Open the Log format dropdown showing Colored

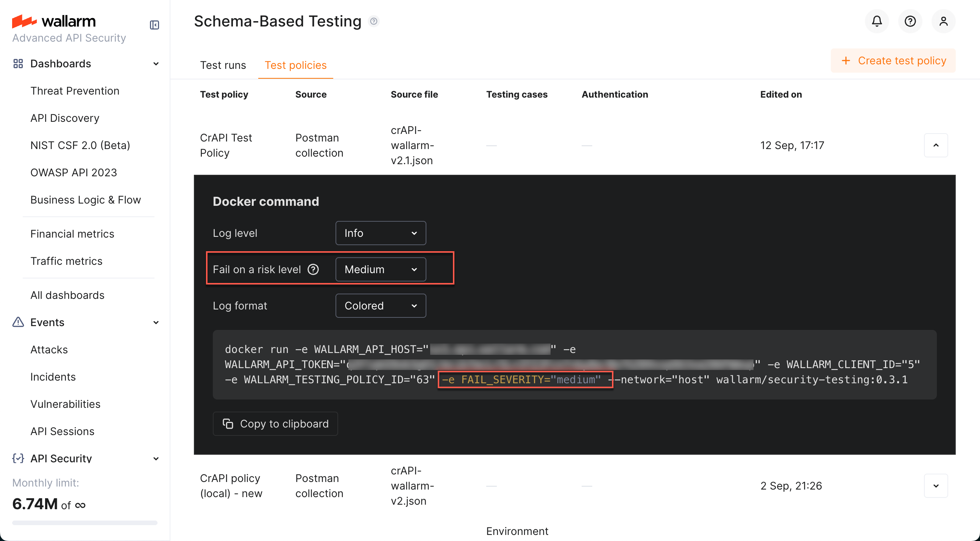click(381, 305)
